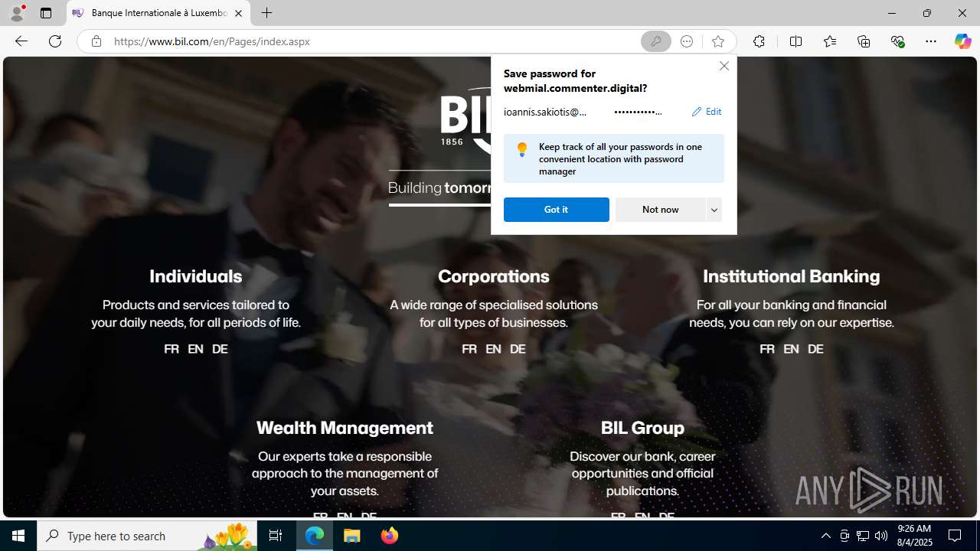This screenshot has width=980, height=551.
Task: Select the ioannis.sakiotis username field
Action: (x=545, y=112)
